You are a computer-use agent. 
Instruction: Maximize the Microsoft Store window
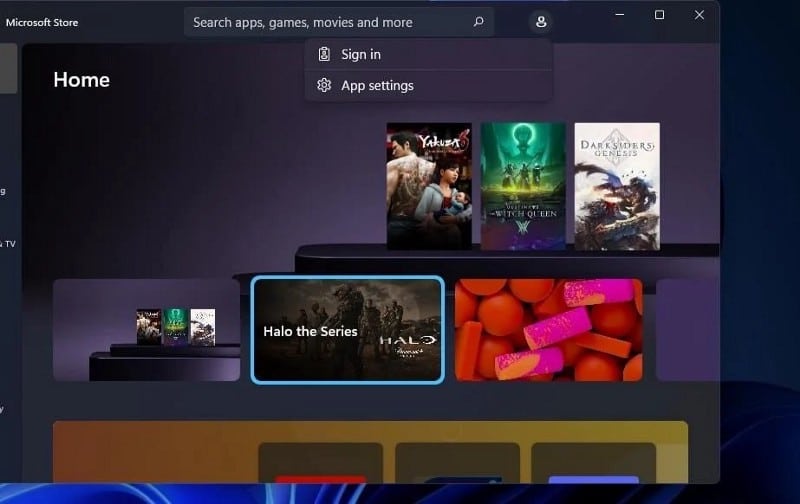click(659, 15)
